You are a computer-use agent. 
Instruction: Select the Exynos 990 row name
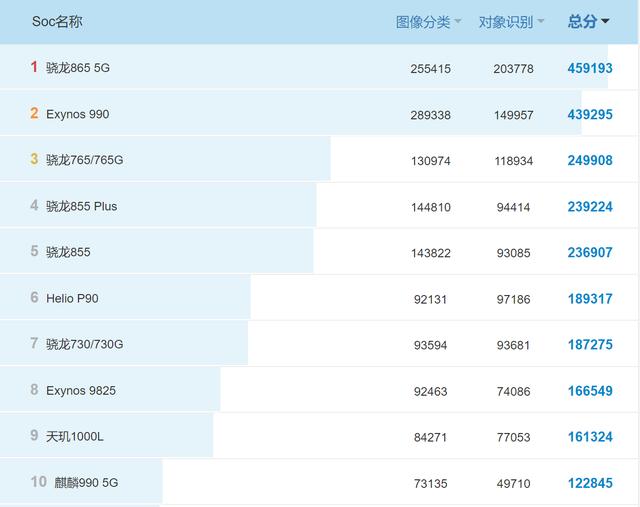[x=78, y=114]
